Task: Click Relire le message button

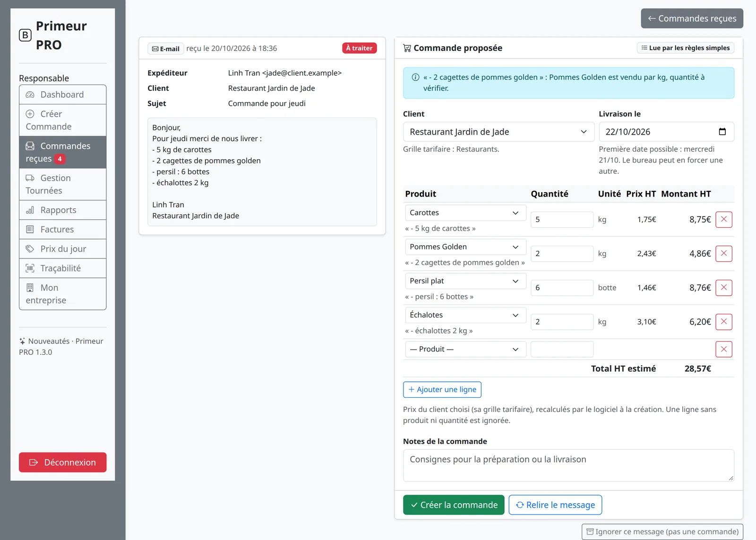Action: 555,505
